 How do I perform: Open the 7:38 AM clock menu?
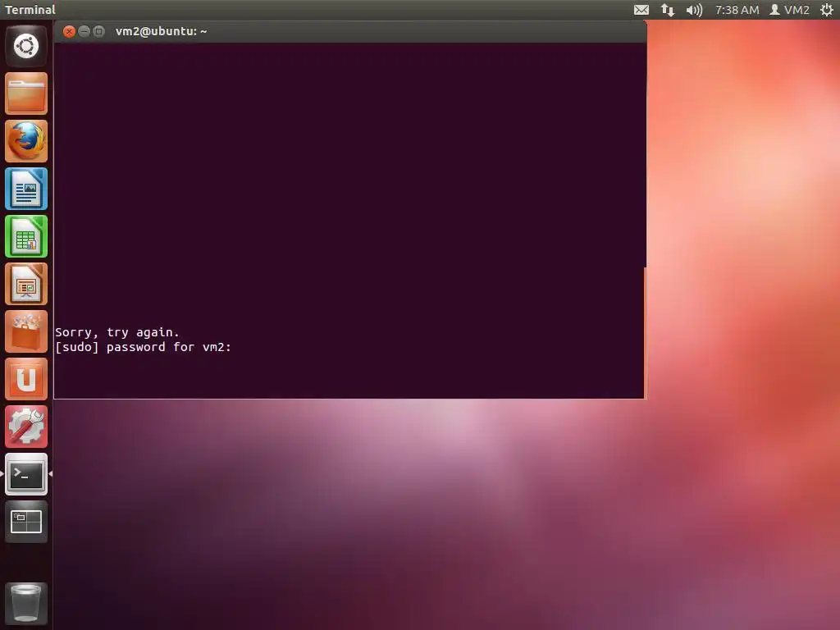click(737, 10)
